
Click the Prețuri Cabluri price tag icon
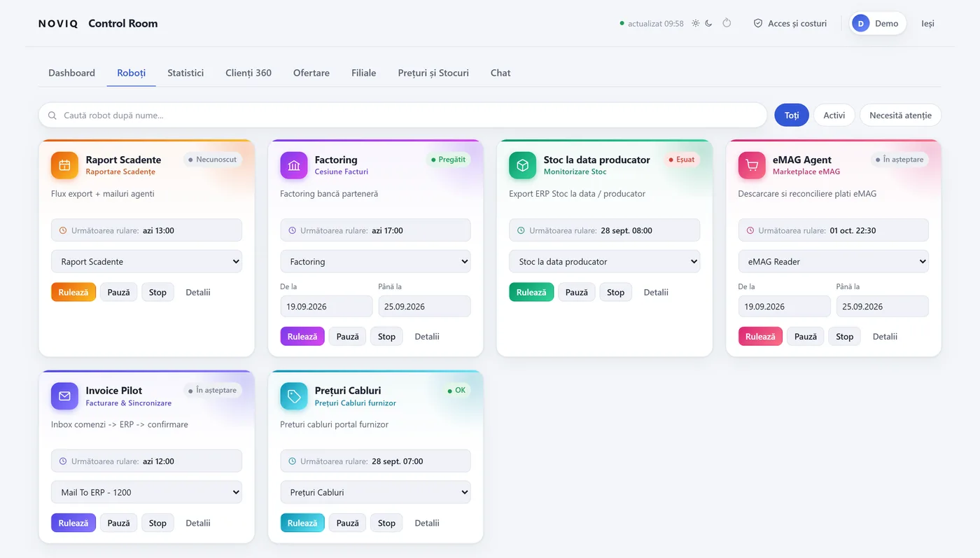[294, 396]
